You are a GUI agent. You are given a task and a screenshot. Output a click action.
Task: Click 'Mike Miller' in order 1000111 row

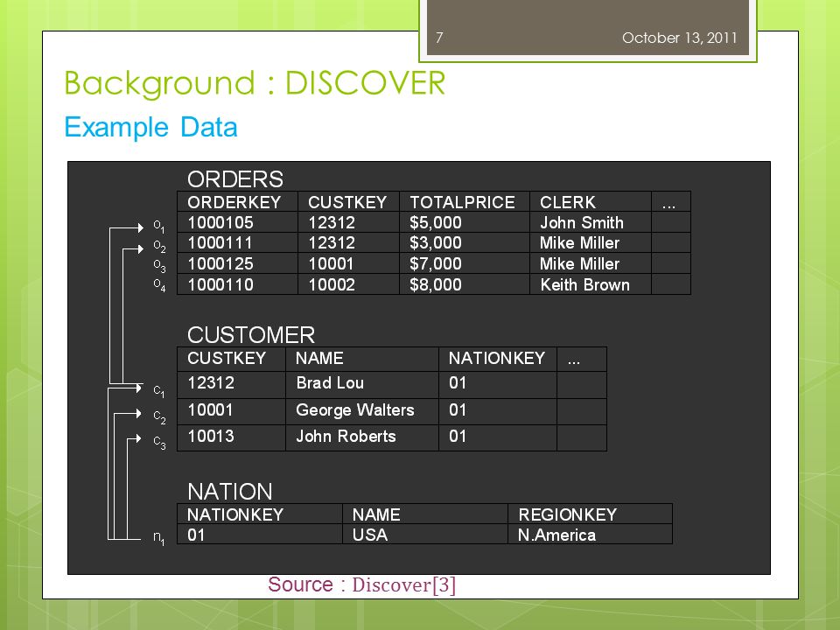[579, 242]
